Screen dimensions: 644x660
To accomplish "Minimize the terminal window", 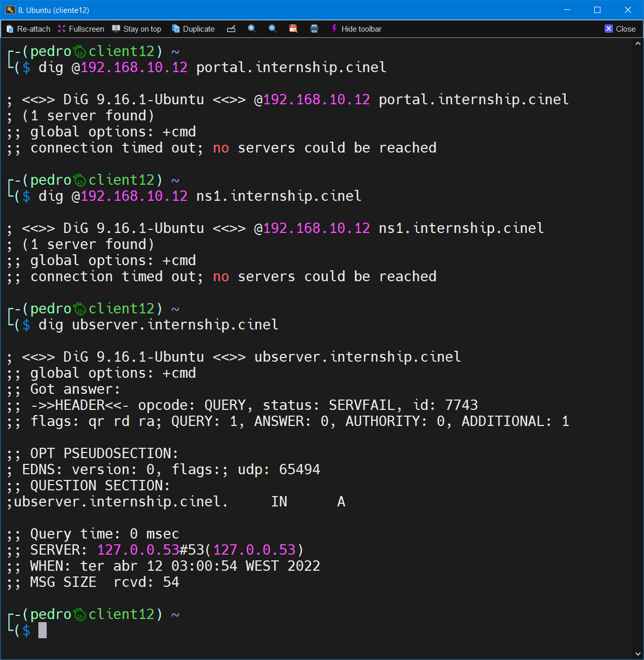I will (x=567, y=10).
